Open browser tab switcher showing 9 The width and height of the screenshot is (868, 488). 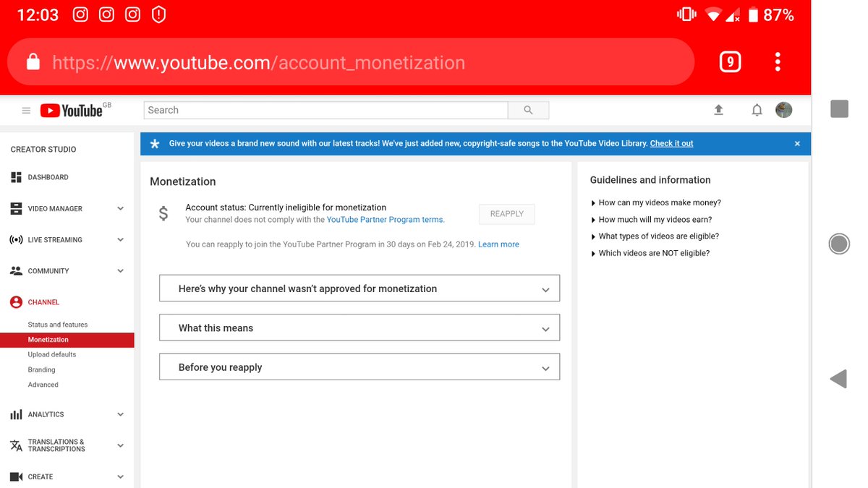[x=730, y=62]
